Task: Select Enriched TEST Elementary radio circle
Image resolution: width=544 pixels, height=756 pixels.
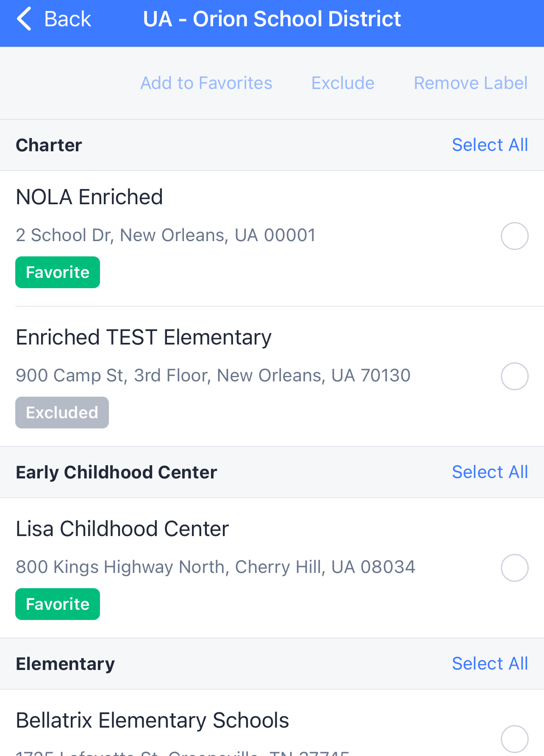Action: coord(514,376)
